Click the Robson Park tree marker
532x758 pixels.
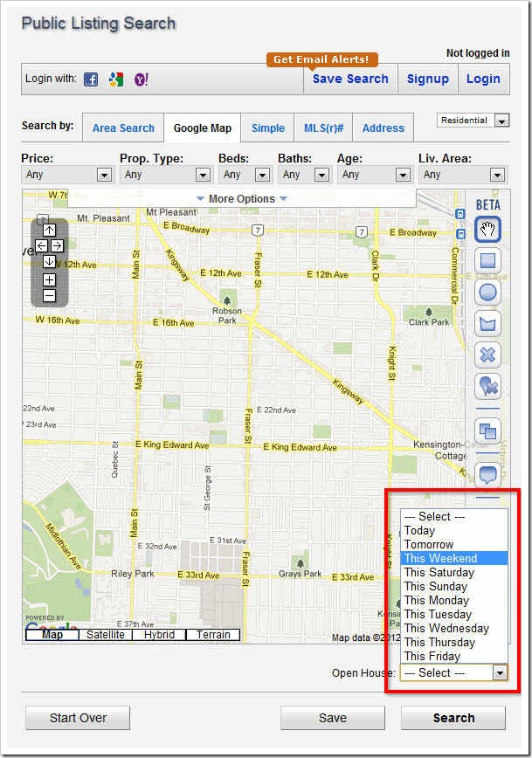[x=227, y=300]
